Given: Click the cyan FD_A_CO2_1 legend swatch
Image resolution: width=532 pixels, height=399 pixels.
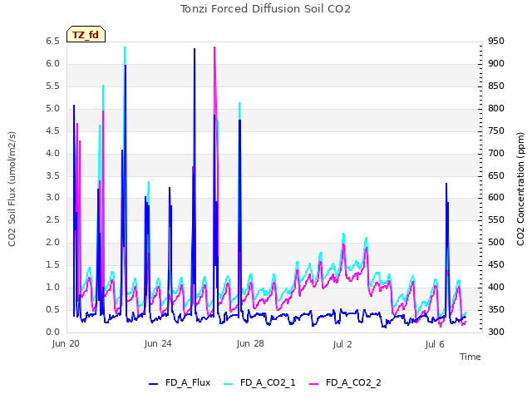Looking at the screenshot, I should (229, 384).
